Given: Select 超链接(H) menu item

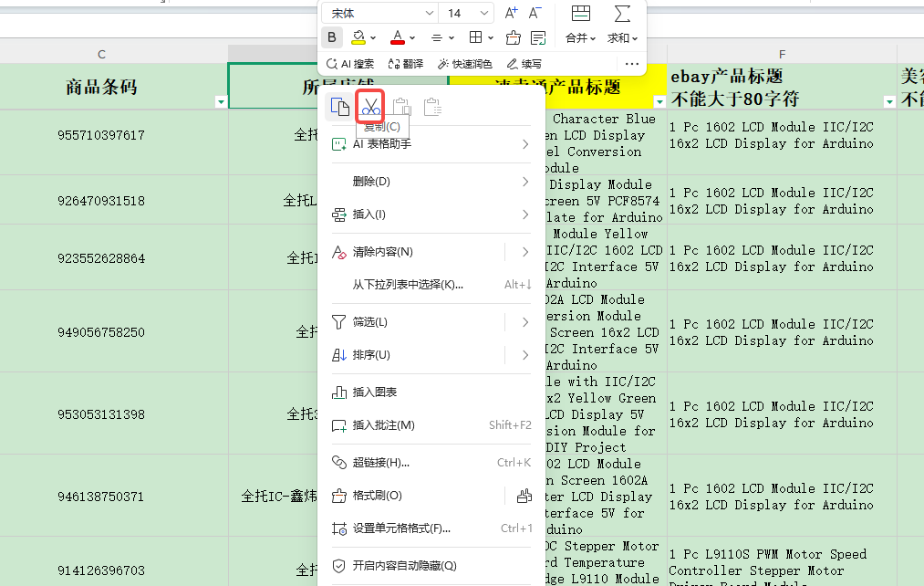Looking at the screenshot, I should (431, 463).
